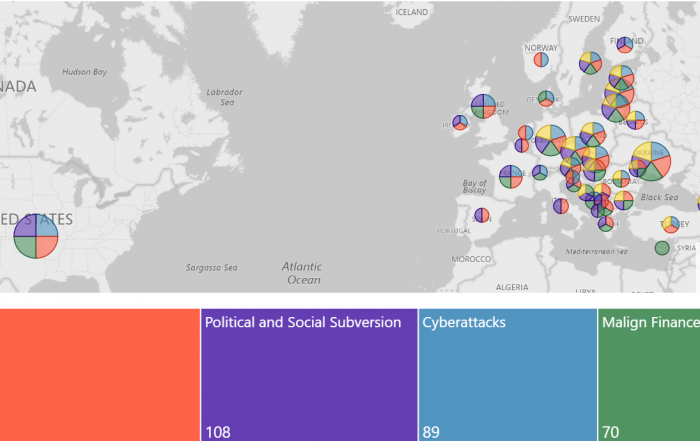
Task: Select the green Malign Finance treemap tile
Action: coord(649,375)
